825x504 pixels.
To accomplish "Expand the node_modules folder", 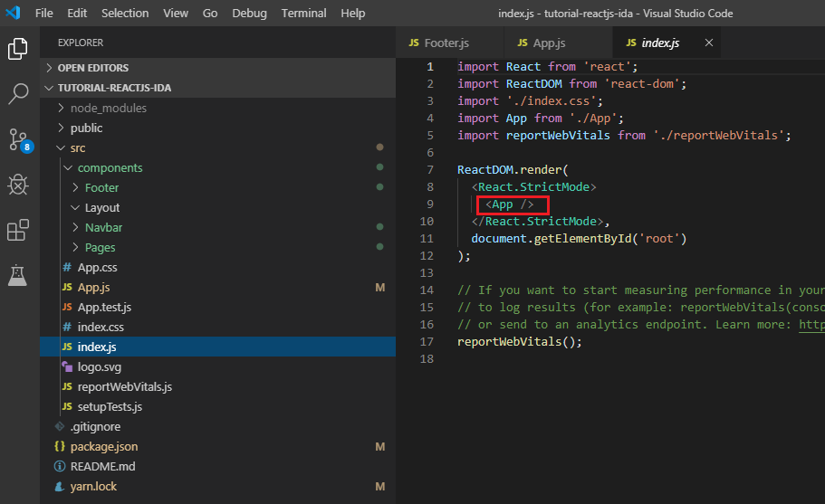I will (61, 108).
